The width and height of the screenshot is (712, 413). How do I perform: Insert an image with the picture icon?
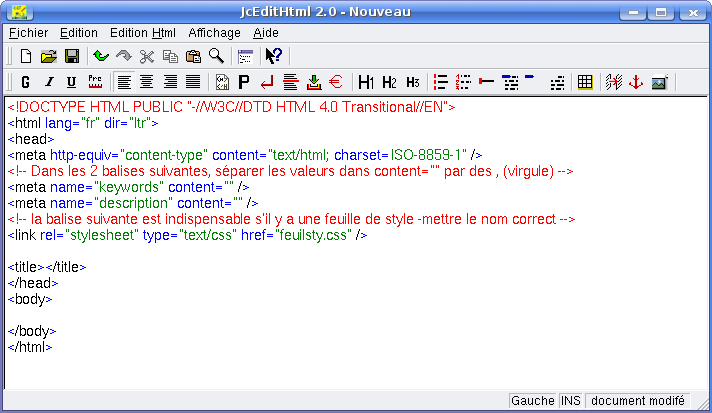(x=659, y=82)
